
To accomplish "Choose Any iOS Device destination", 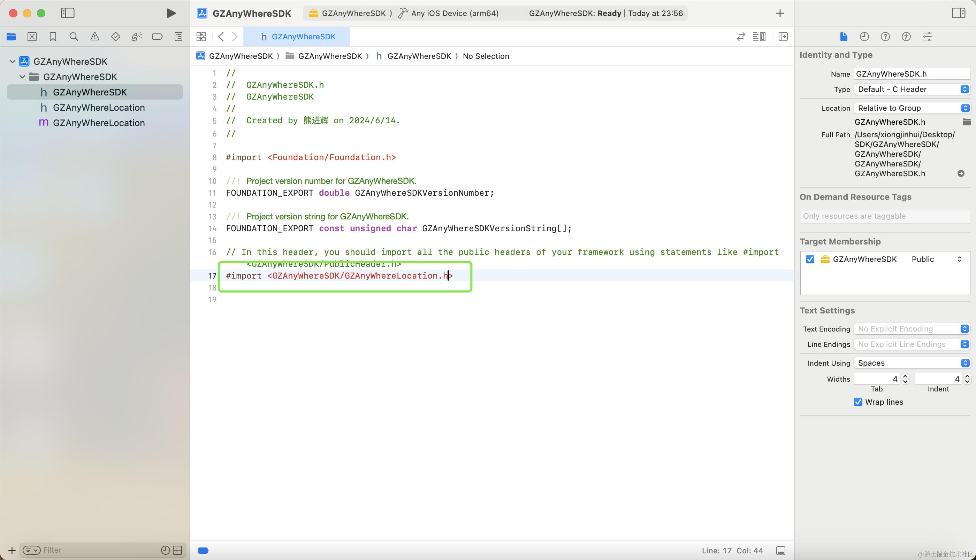I will tap(454, 14).
